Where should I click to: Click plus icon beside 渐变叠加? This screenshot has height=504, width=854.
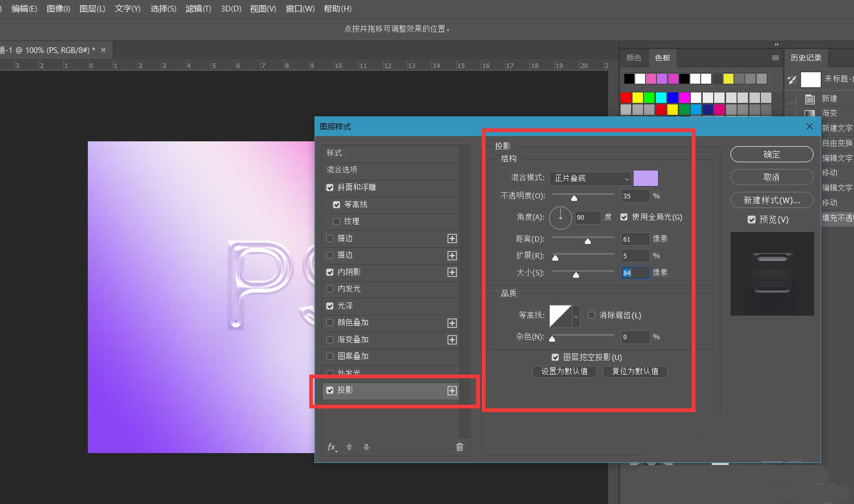[x=452, y=340]
